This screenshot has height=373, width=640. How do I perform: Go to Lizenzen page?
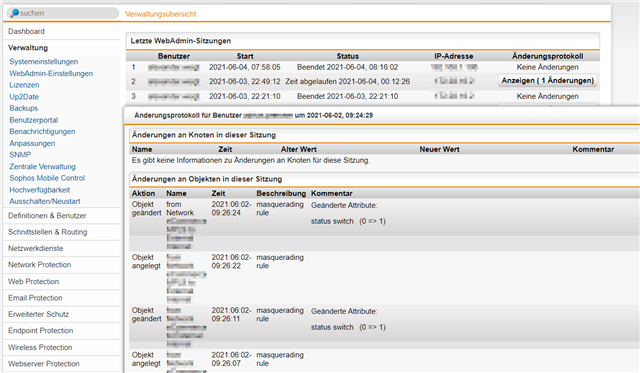(24, 85)
